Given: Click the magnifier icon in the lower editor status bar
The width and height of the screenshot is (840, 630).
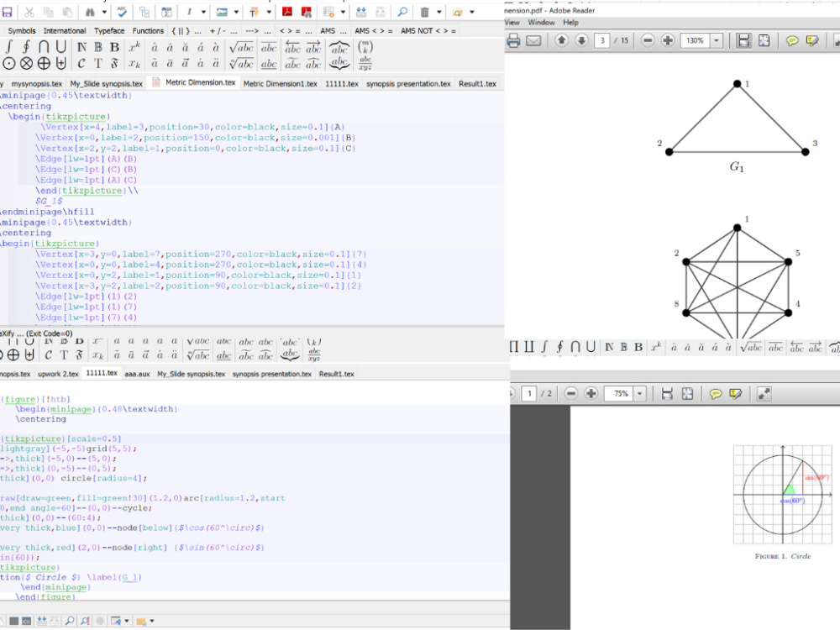Looking at the screenshot, I should point(70,621).
